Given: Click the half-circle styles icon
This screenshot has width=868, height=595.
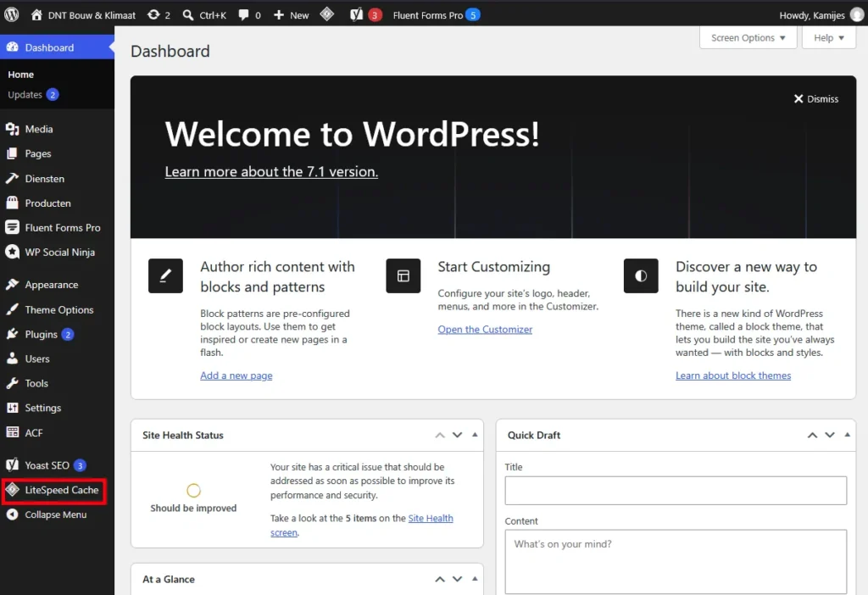Looking at the screenshot, I should [641, 275].
